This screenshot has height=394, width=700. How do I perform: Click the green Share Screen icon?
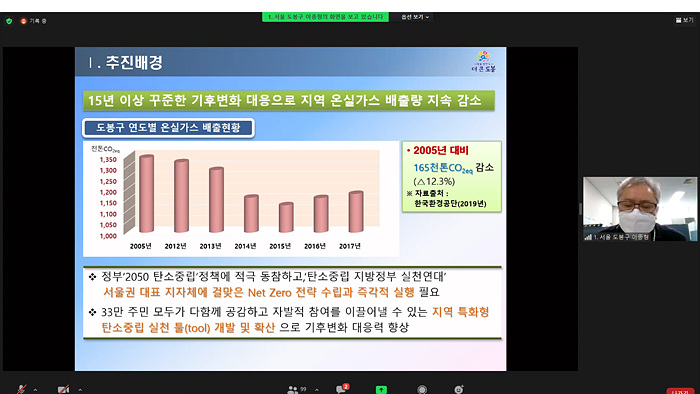[381, 390]
